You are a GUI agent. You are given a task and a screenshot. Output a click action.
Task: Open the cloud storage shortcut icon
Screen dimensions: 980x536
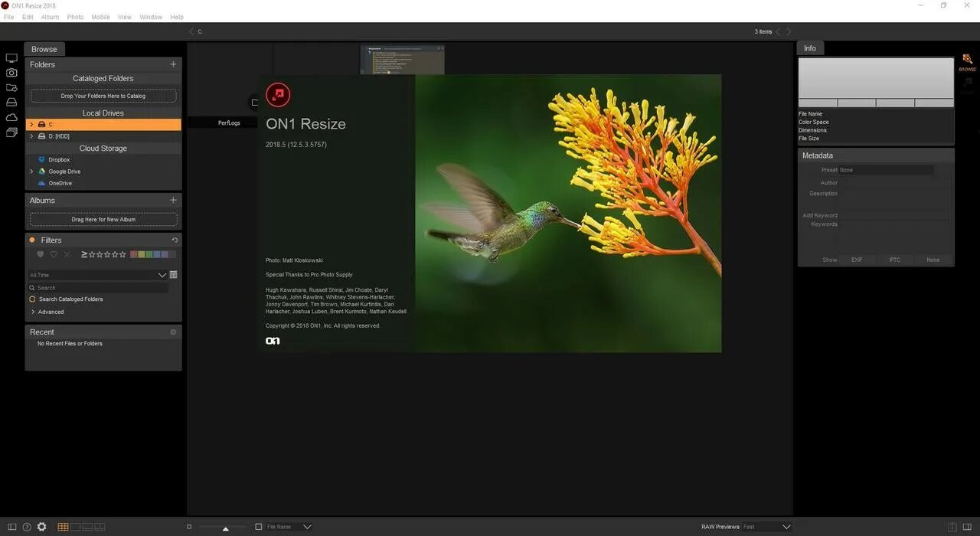pyautogui.click(x=11, y=117)
